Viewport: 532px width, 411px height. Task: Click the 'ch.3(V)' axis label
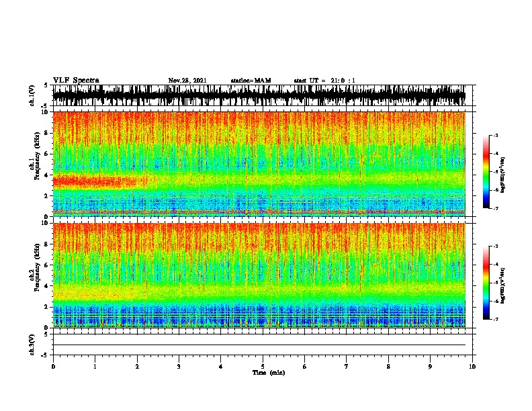tap(32, 345)
